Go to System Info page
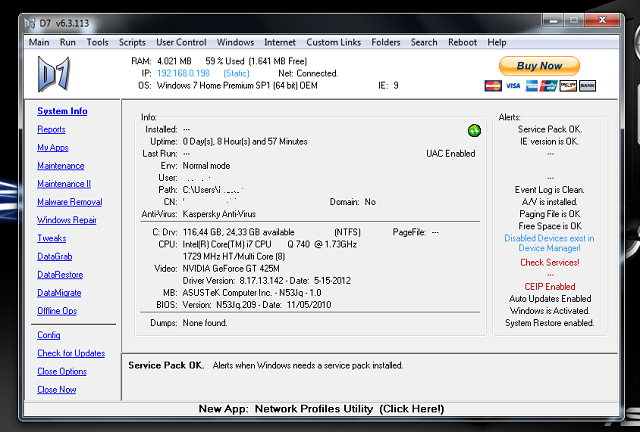The height and width of the screenshot is (432, 640). pyautogui.click(x=62, y=111)
